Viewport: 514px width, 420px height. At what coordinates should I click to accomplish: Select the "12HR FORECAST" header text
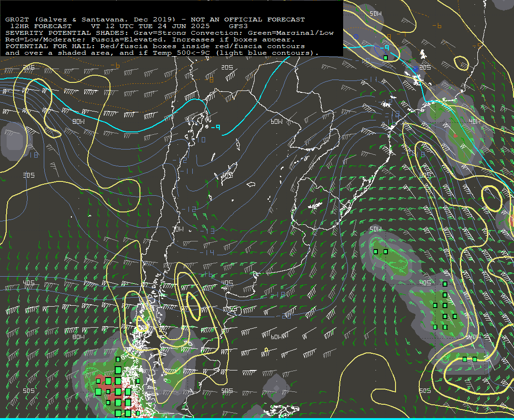coord(41,26)
